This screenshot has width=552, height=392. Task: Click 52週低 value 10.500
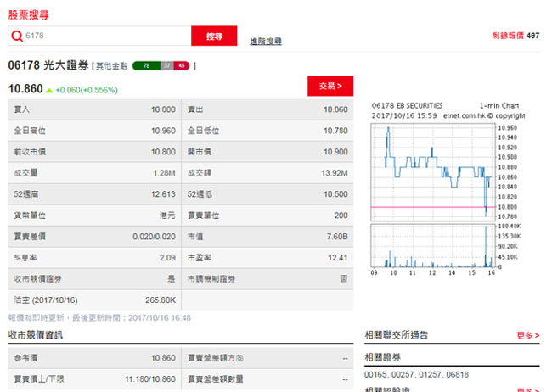coord(335,194)
